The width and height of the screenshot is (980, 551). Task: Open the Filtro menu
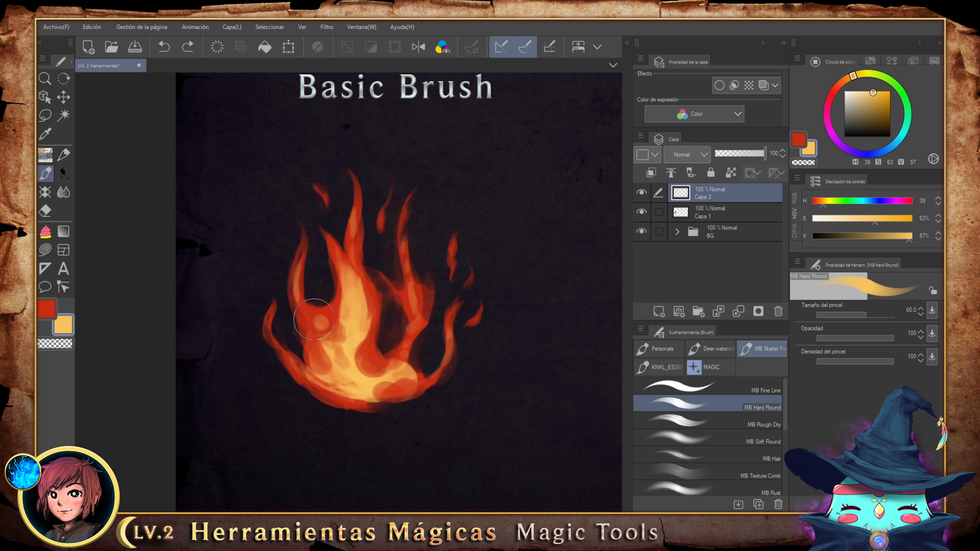(327, 27)
